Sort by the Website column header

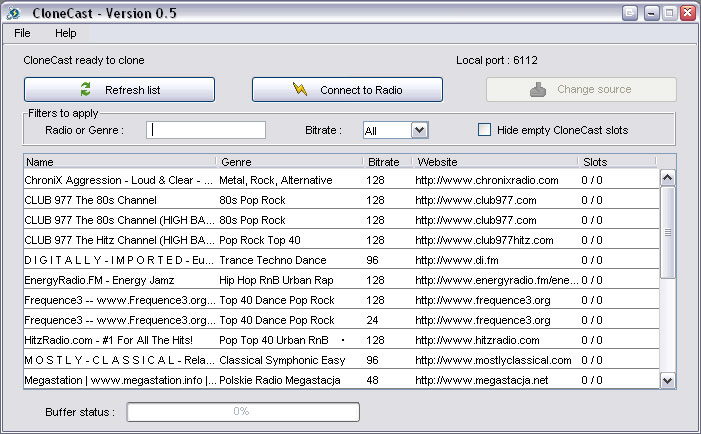494,162
